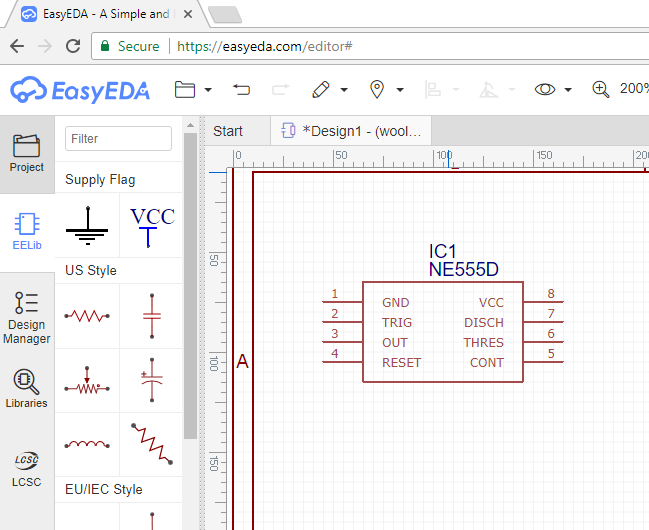Image resolution: width=649 pixels, height=530 pixels.
Task: Select the diagonal resistor symbol
Action: tap(151, 445)
